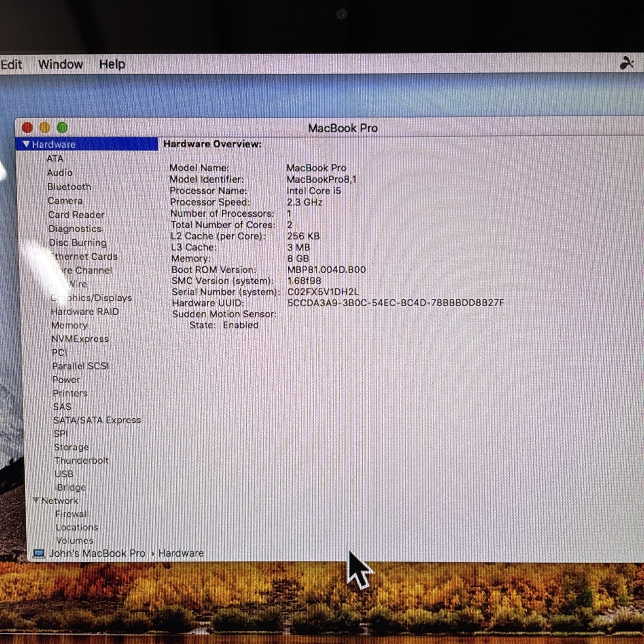Open the Edit menu
Image resolution: width=644 pixels, height=644 pixels.
pos(11,64)
